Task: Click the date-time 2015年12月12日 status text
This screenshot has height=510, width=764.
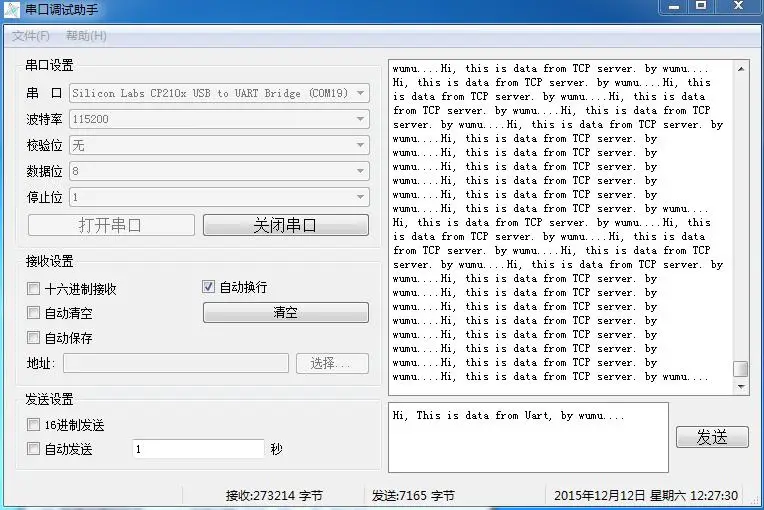Action: click(x=646, y=496)
